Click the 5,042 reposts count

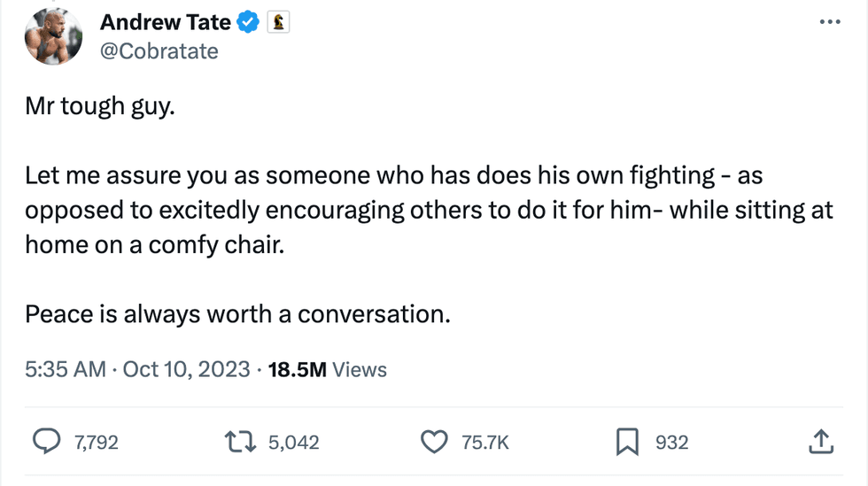point(293,442)
